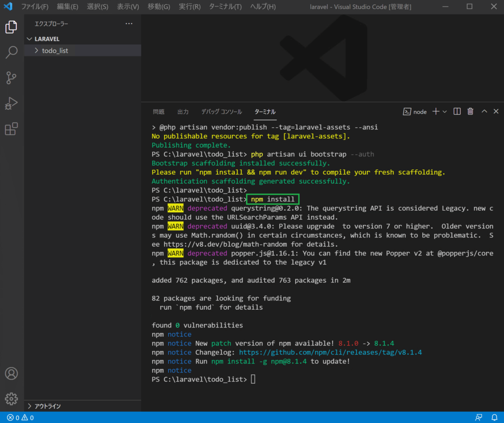Open the github npm cli releases link
The image size is (504, 423).
click(x=330, y=352)
